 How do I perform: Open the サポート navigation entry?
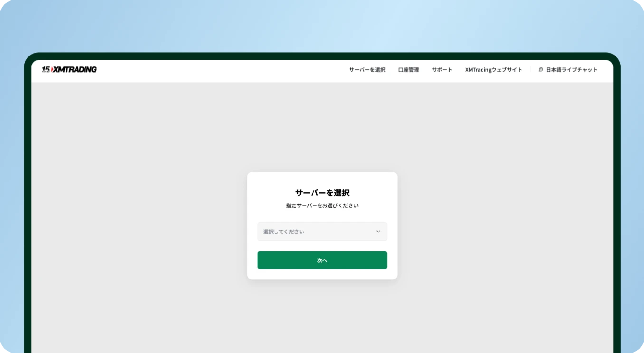442,69
